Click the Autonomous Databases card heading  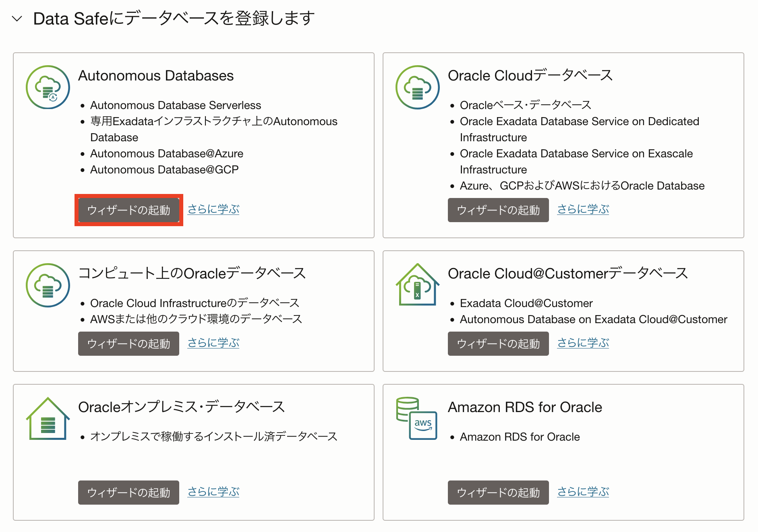point(156,76)
